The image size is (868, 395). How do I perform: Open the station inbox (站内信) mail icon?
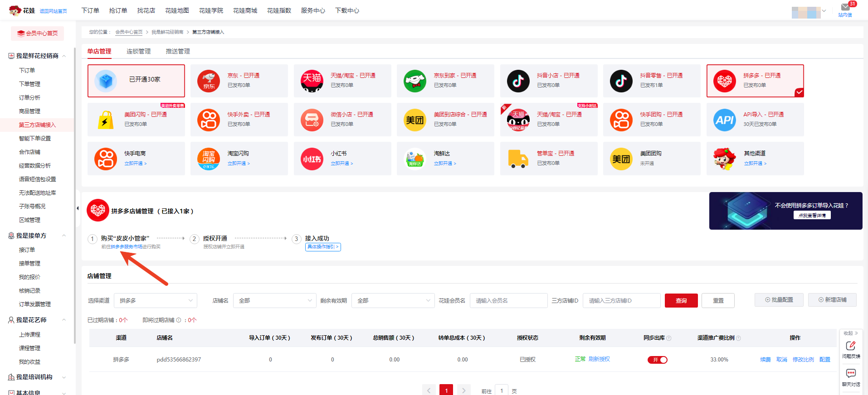tap(845, 7)
